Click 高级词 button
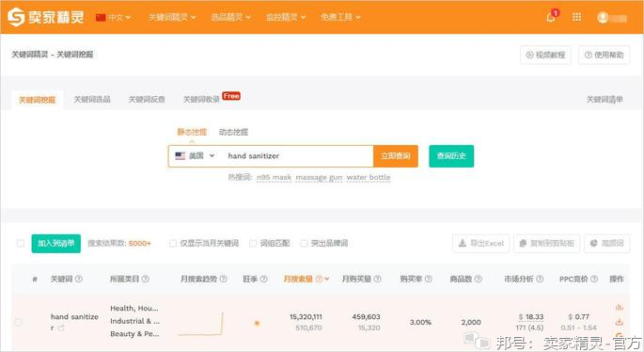The height and width of the screenshot is (352, 644). click(607, 244)
